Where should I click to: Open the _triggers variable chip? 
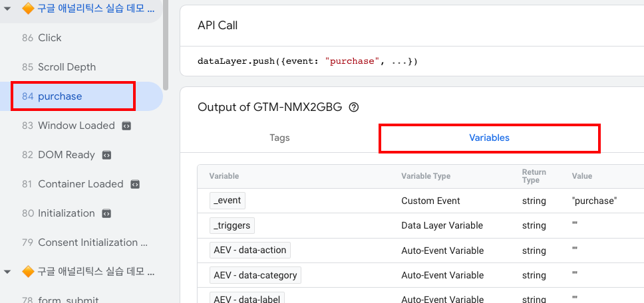[x=232, y=226]
